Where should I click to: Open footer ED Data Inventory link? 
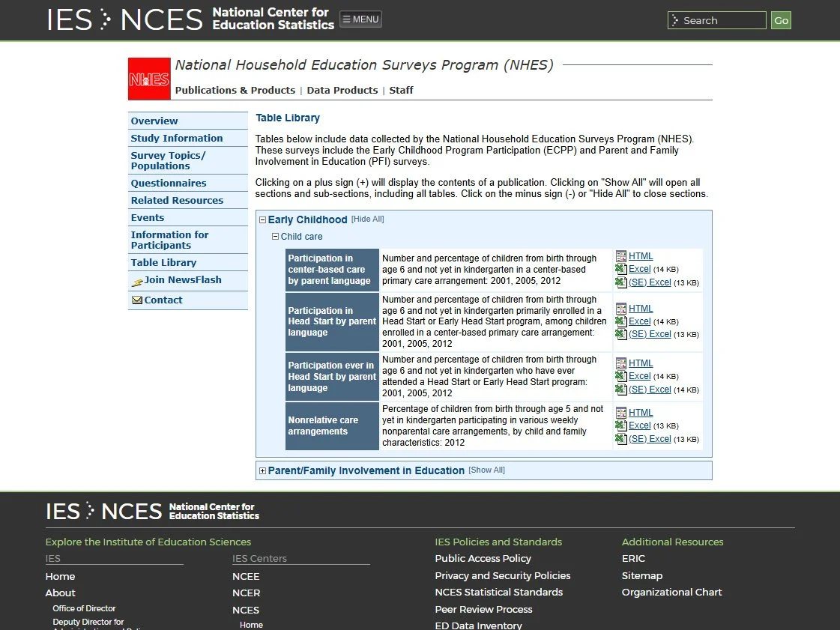[x=478, y=626]
